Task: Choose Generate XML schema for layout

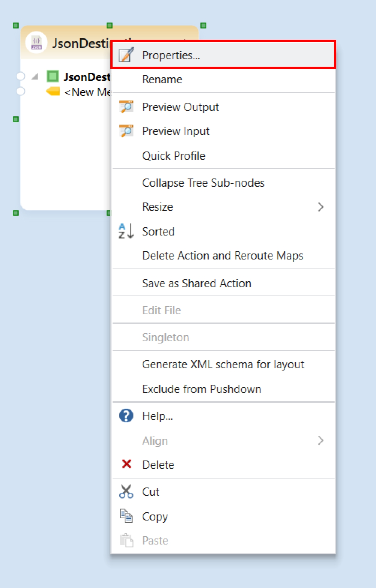Action: click(223, 364)
